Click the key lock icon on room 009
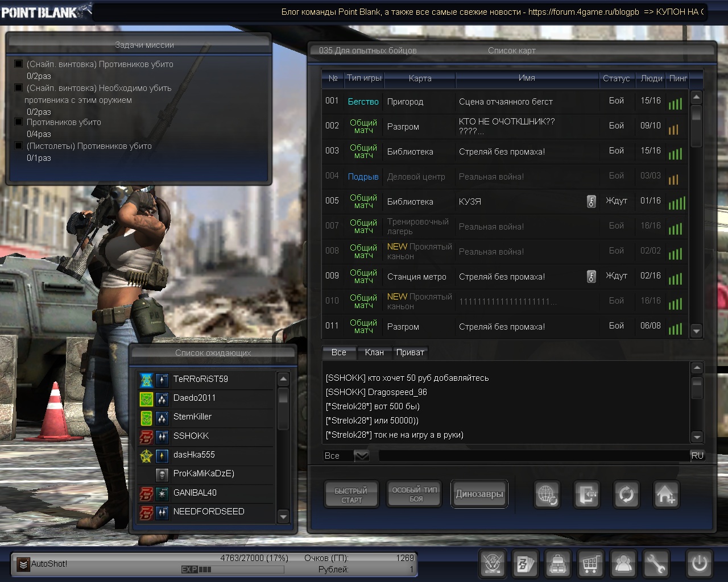The height and width of the screenshot is (582, 728). (591, 276)
